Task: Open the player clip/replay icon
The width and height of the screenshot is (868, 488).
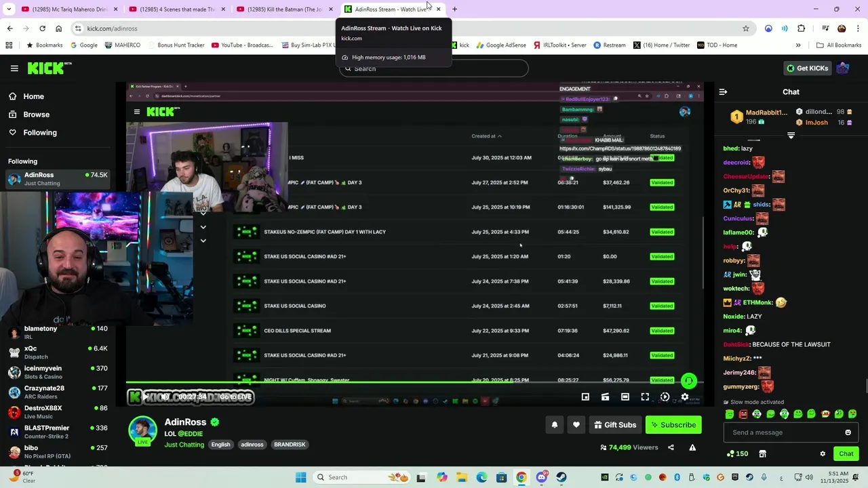Action: pos(665,396)
